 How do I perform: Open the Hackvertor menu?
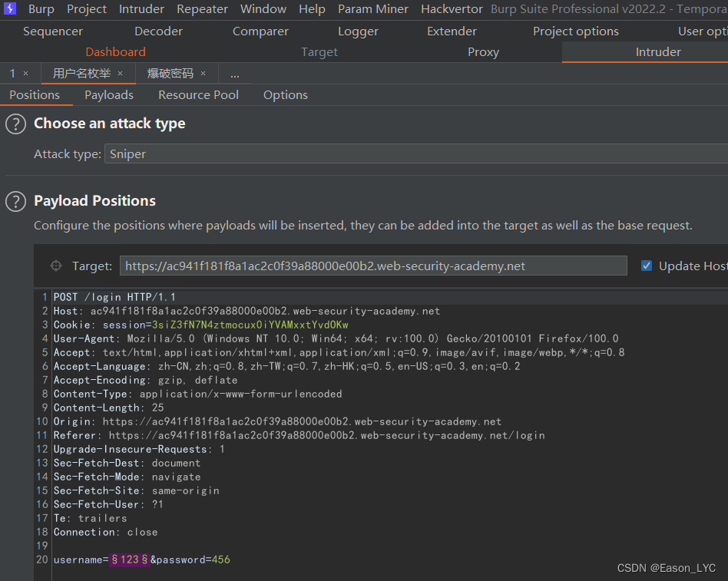click(x=452, y=8)
